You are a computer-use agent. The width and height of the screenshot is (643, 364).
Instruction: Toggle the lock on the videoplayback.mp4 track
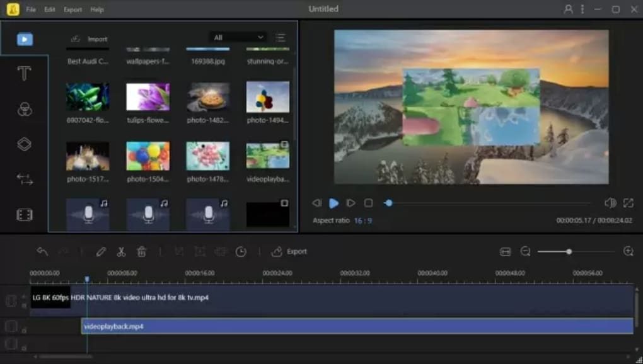click(x=24, y=329)
